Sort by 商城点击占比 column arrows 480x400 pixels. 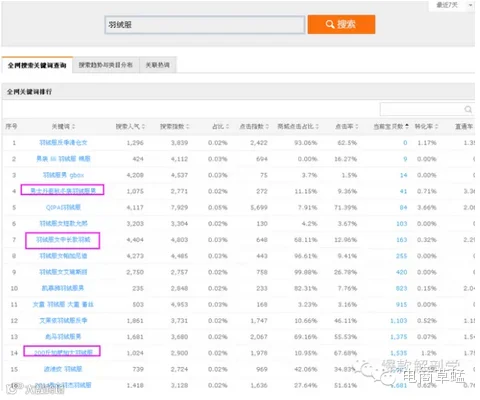point(317,127)
